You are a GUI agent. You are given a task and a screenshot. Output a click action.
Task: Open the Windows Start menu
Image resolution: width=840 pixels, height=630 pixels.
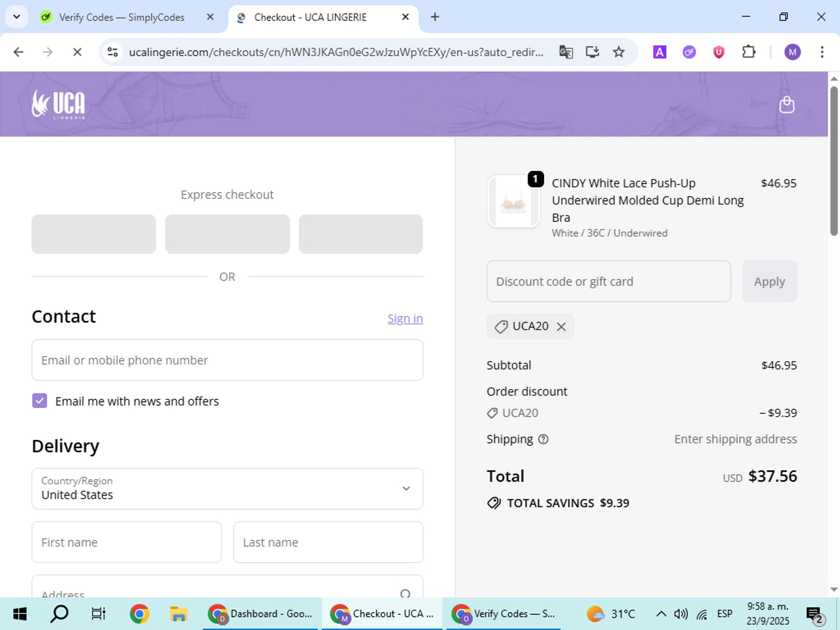(20, 614)
